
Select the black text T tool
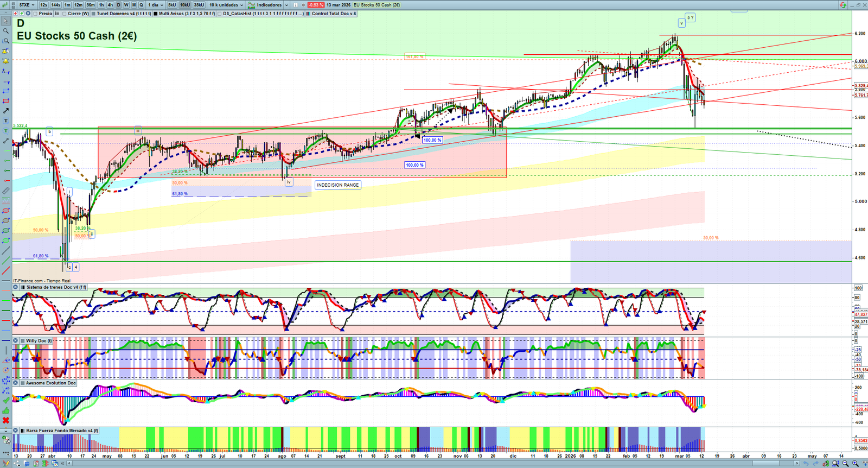point(6,121)
